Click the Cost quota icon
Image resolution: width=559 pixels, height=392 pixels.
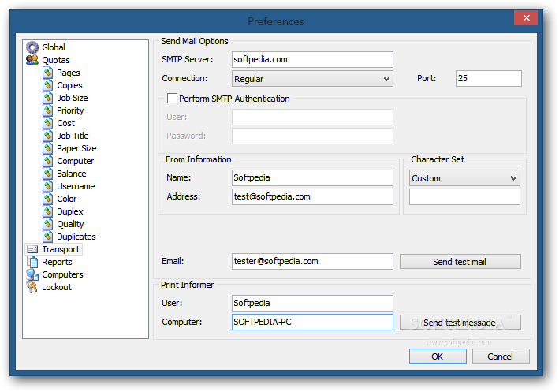(48, 123)
